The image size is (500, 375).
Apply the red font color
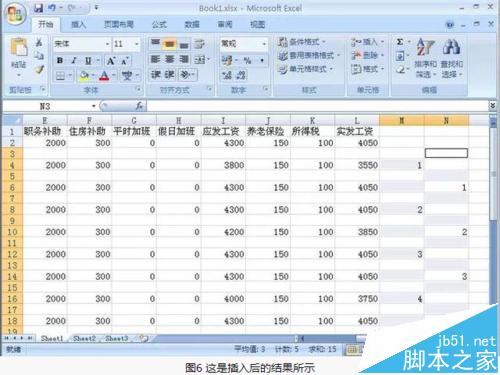[x=104, y=76]
